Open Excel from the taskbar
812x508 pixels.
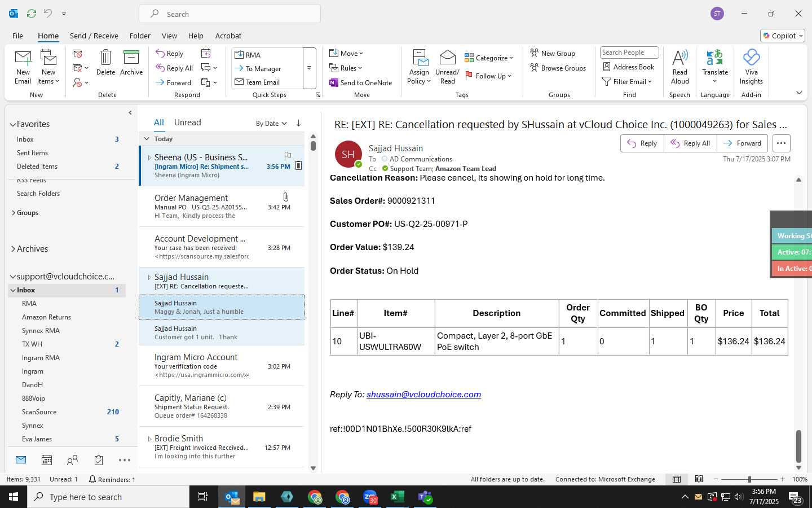click(x=398, y=497)
